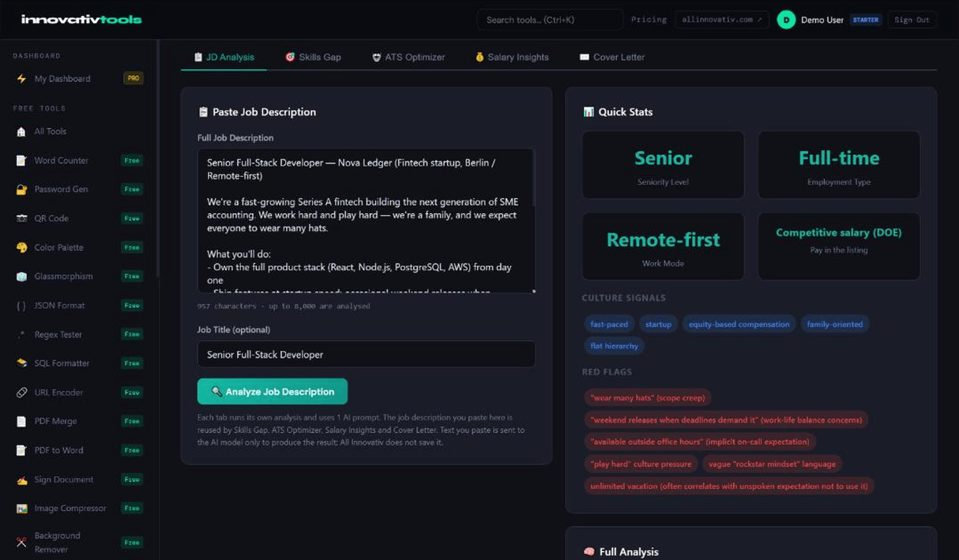Click the Remote-first work mode card
Viewport: 959px width, 560px height.
coord(664,246)
